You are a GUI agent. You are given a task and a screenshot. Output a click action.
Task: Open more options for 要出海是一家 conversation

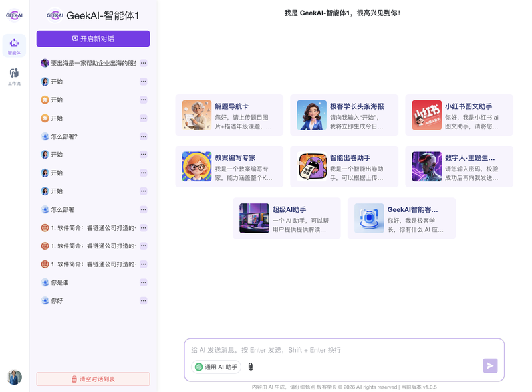pyautogui.click(x=144, y=63)
